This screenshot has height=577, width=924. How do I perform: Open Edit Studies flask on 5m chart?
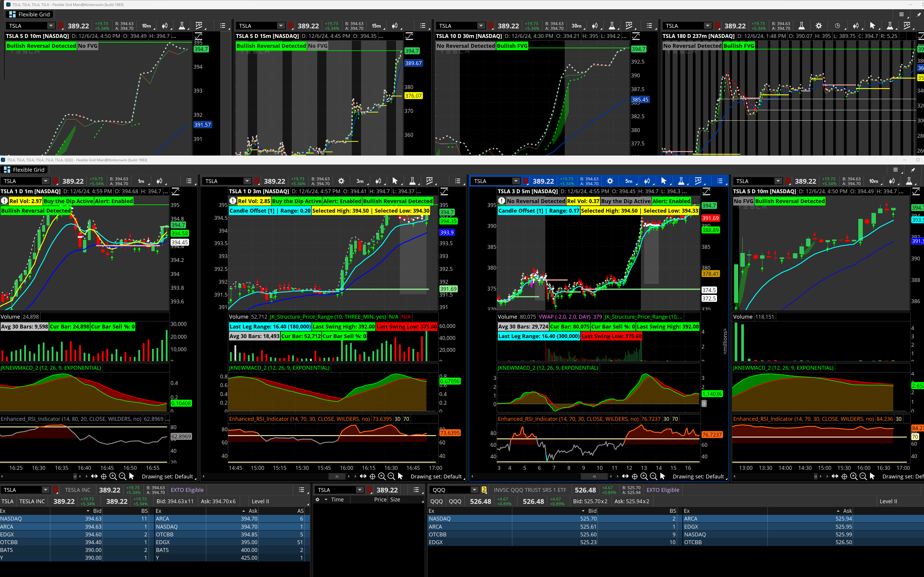click(681, 181)
